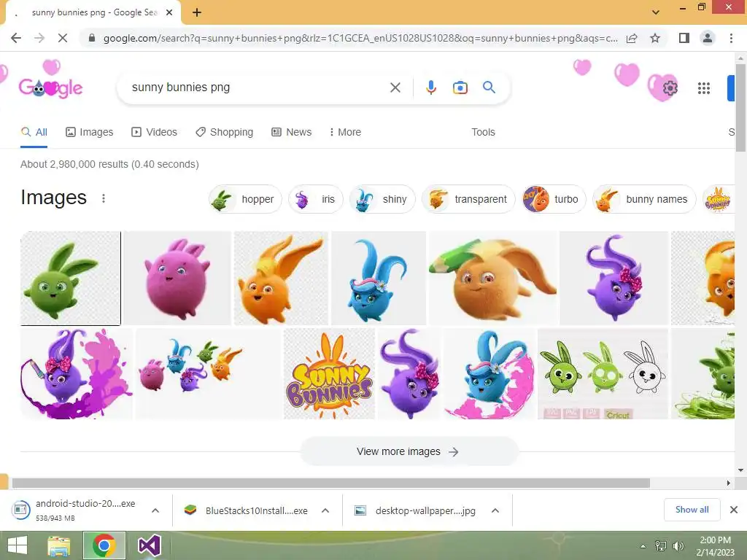The image size is (747, 560).
Task: Open the Images section options menu
Action: coord(104,198)
